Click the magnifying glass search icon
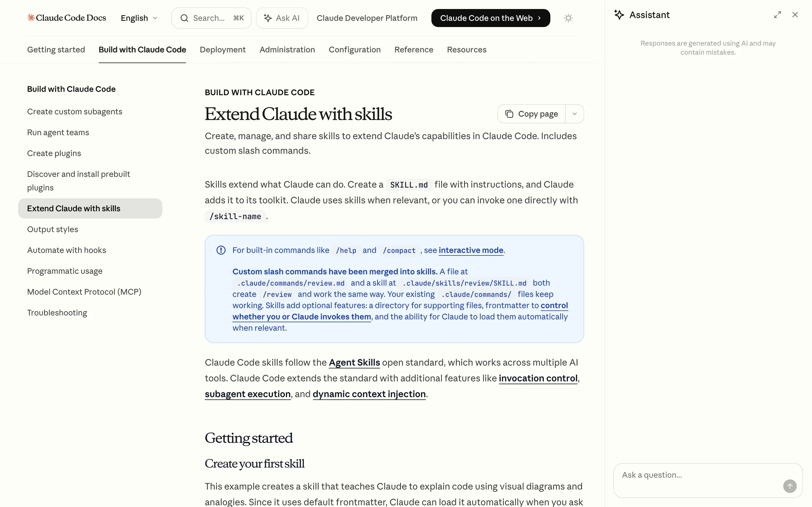812x507 pixels. [184, 18]
